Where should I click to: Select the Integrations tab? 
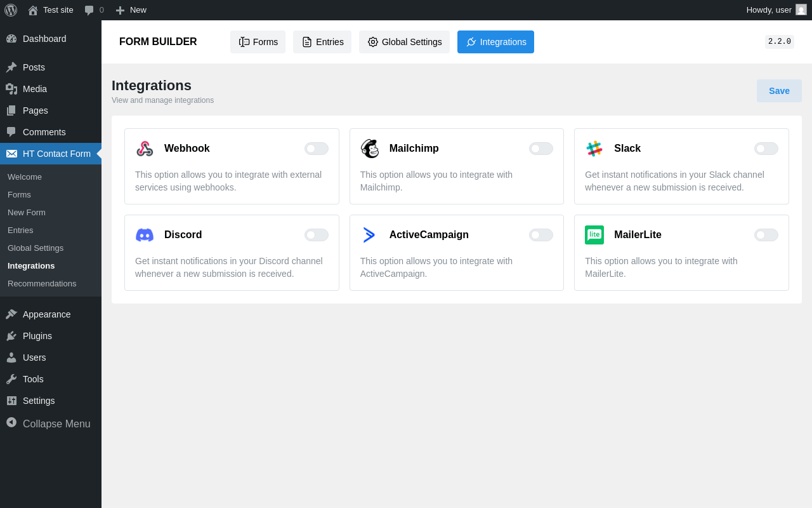click(495, 42)
